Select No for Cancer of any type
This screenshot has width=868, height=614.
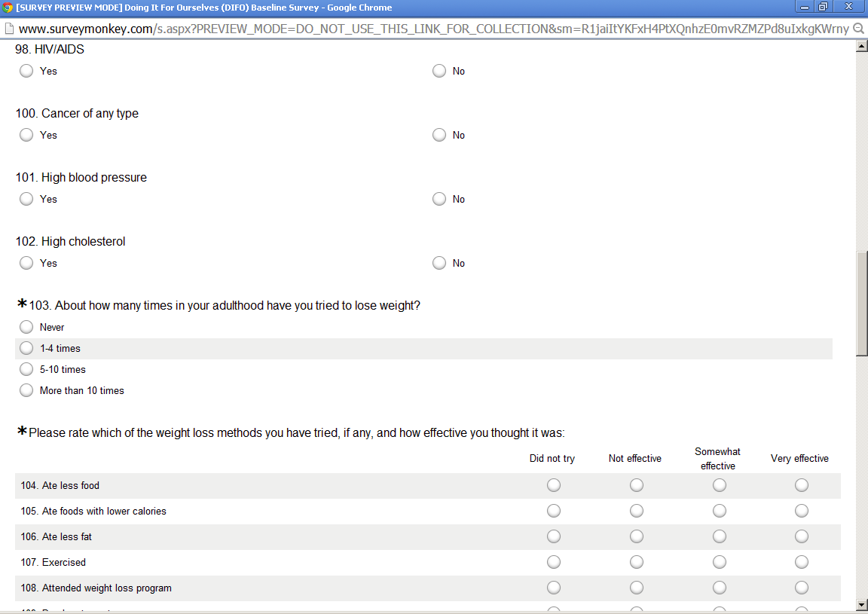(439, 135)
